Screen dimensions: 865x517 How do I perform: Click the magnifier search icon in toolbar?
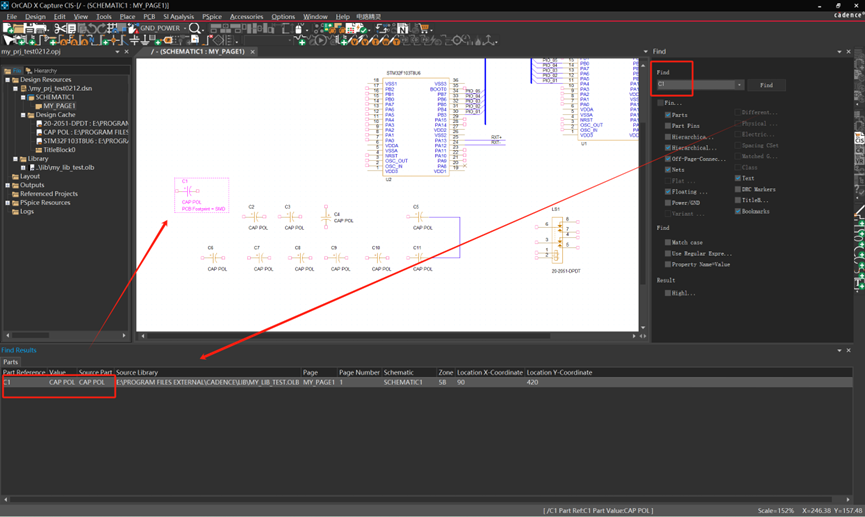pyautogui.click(x=194, y=28)
